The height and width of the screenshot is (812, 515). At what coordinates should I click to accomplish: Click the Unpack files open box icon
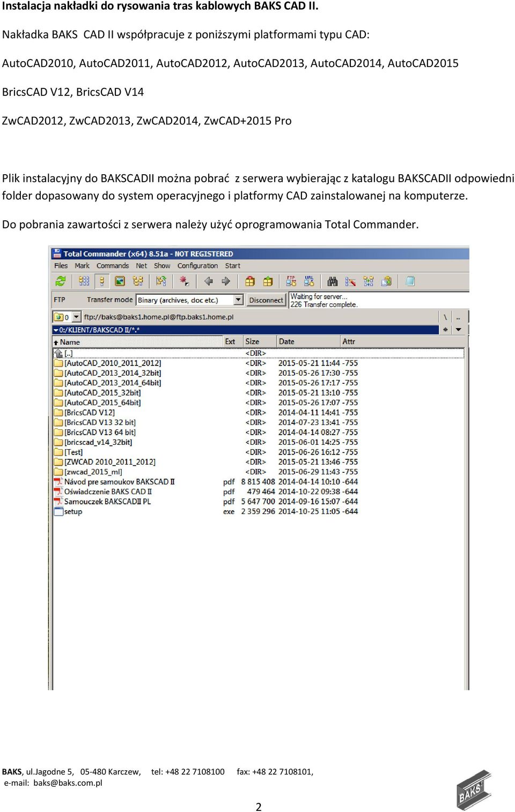[x=268, y=281]
